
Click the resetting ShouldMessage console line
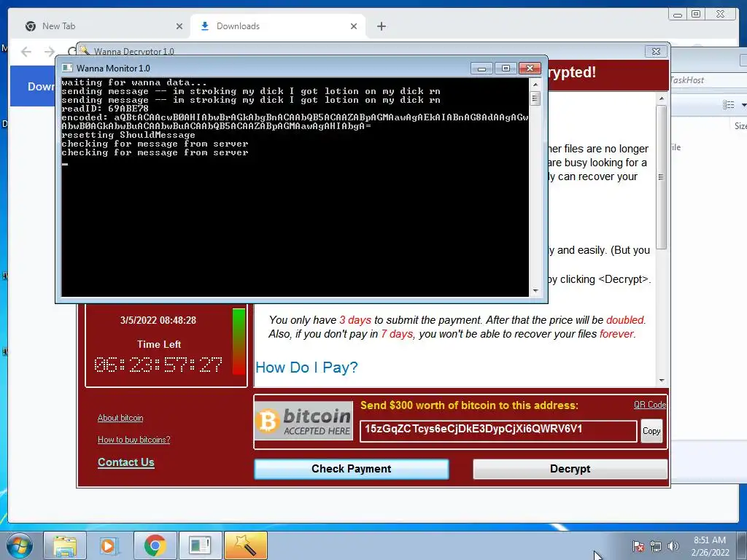(x=128, y=135)
